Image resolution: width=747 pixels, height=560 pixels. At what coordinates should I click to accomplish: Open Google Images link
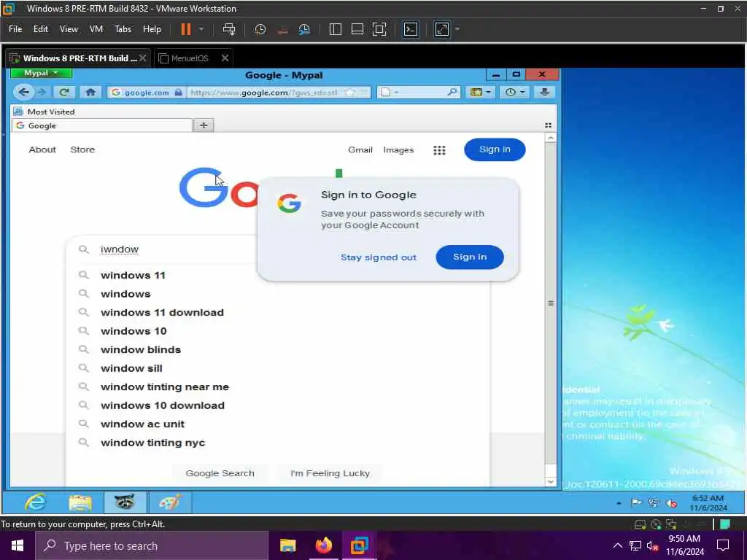click(x=398, y=150)
